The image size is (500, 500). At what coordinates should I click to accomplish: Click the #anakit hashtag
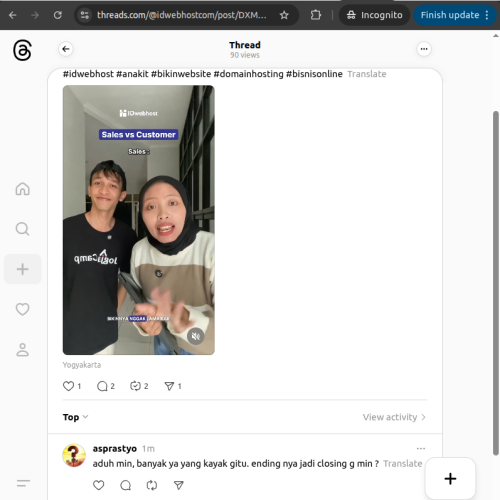click(x=132, y=74)
